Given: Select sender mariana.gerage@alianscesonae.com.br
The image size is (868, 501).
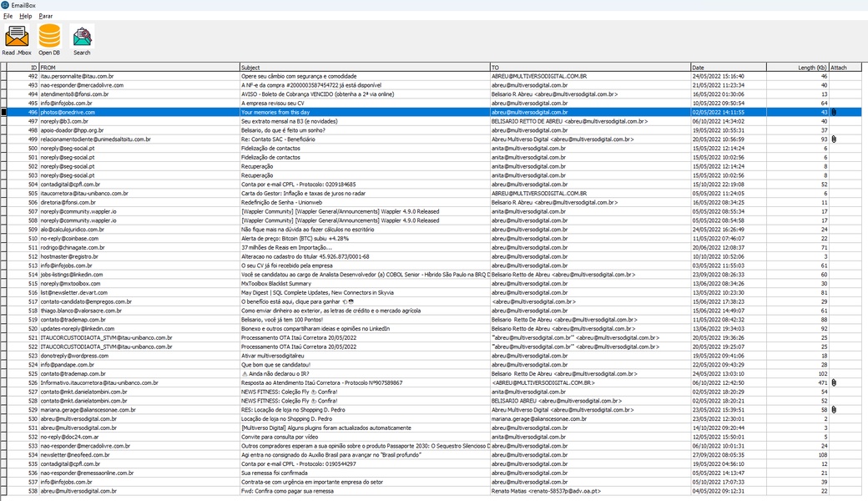Looking at the screenshot, I should [x=88, y=410].
